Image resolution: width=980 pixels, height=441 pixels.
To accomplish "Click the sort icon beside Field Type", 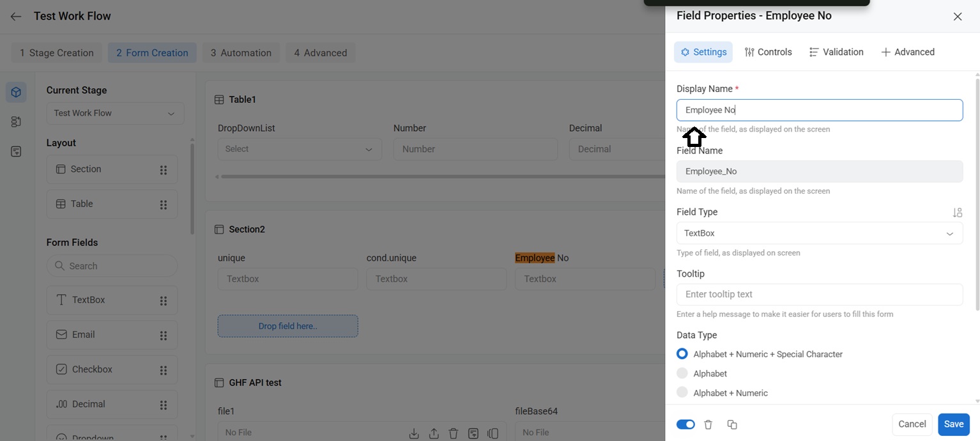I will pos(957,213).
